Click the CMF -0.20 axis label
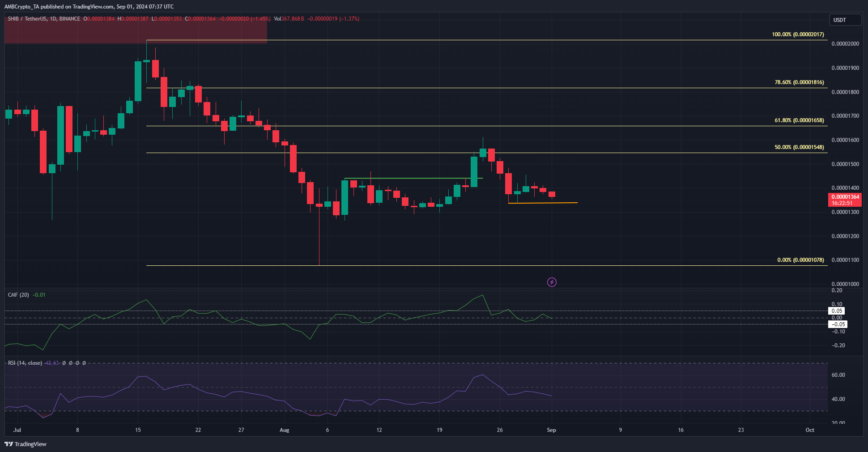Image resolution: width=868 pixels, height=452 pixels. [838, 345]
